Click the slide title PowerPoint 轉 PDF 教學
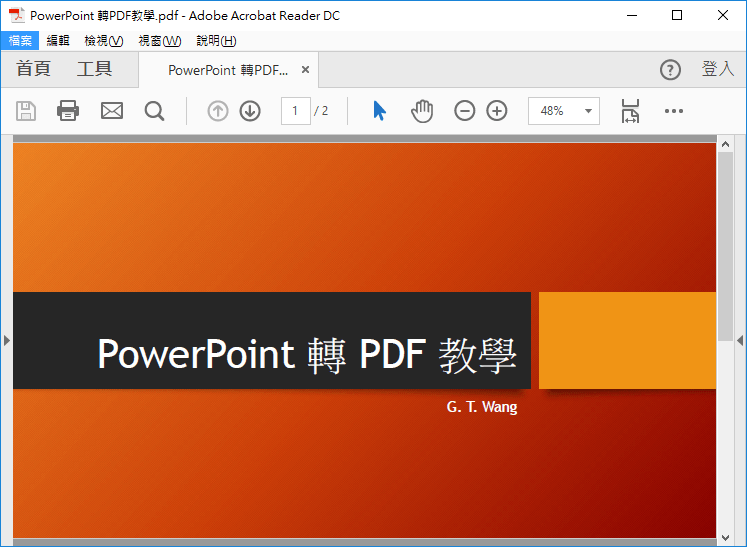 [307, 355]
